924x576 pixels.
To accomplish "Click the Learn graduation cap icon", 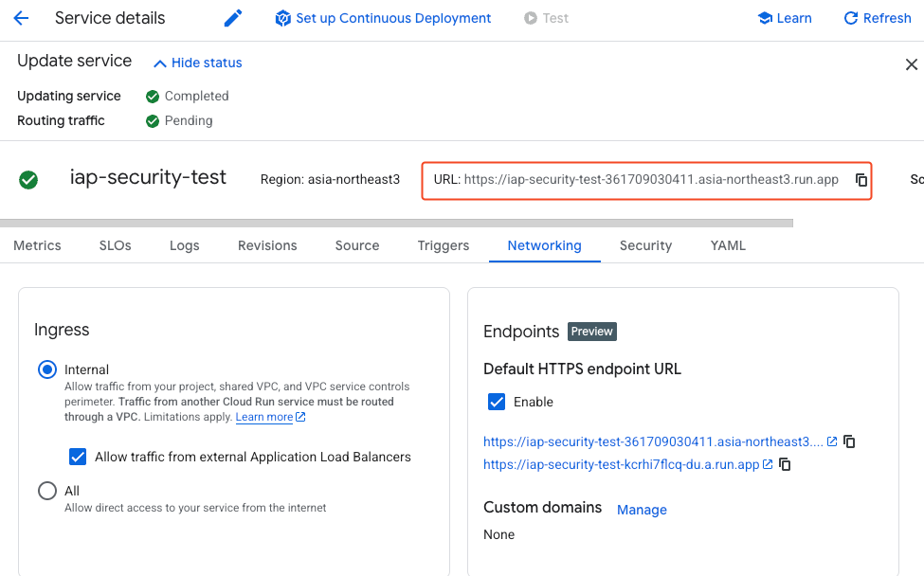I will pos(765,18).
